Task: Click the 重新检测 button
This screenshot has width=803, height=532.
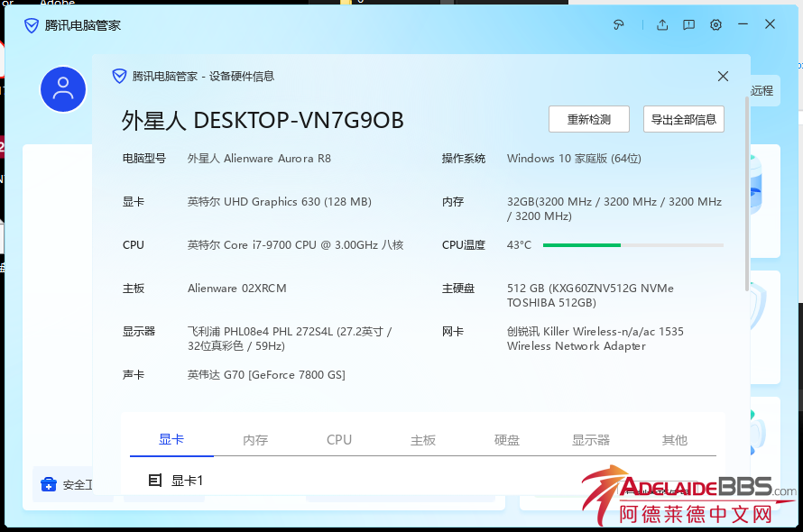Action: [x=588, y=119]
